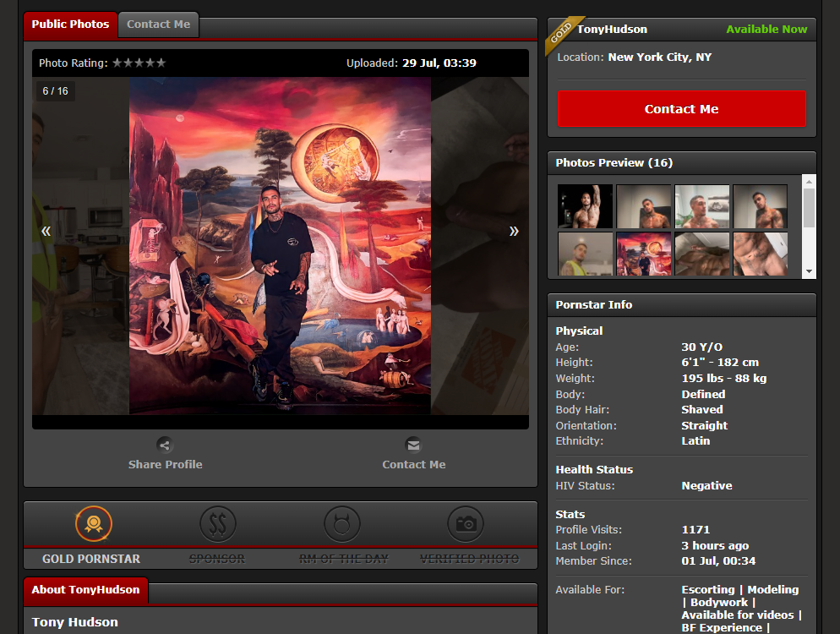Click the Last Login value 3 hours ago

tap(715, 545)
